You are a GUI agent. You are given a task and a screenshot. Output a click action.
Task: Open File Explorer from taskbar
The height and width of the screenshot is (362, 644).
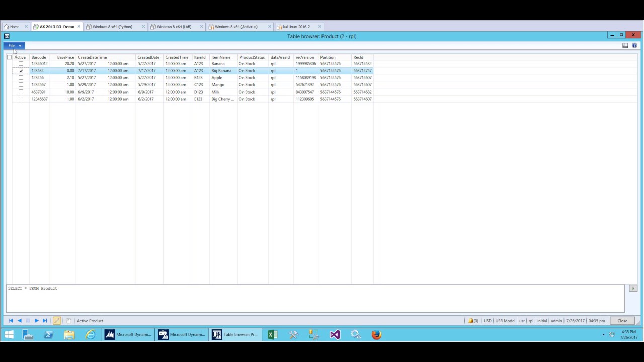click(x=69, y=334)
